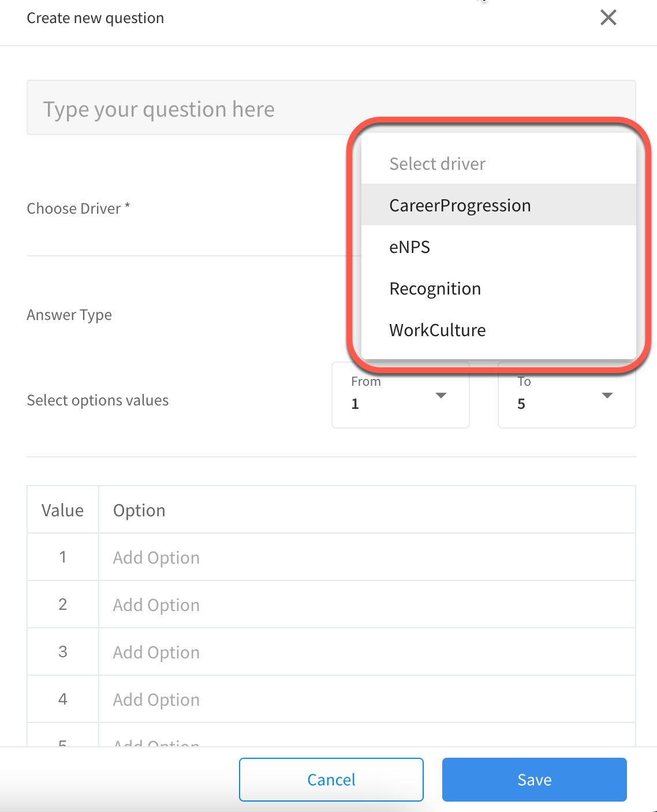Add option text for value 3
Viewport: 657px width, 812px height.
click(x=367, y=652)
